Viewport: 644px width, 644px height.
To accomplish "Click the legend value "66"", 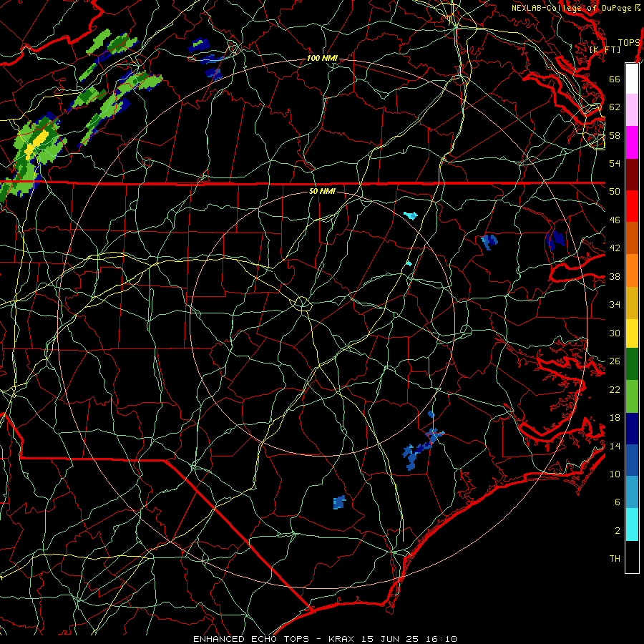I will (615, 79).
